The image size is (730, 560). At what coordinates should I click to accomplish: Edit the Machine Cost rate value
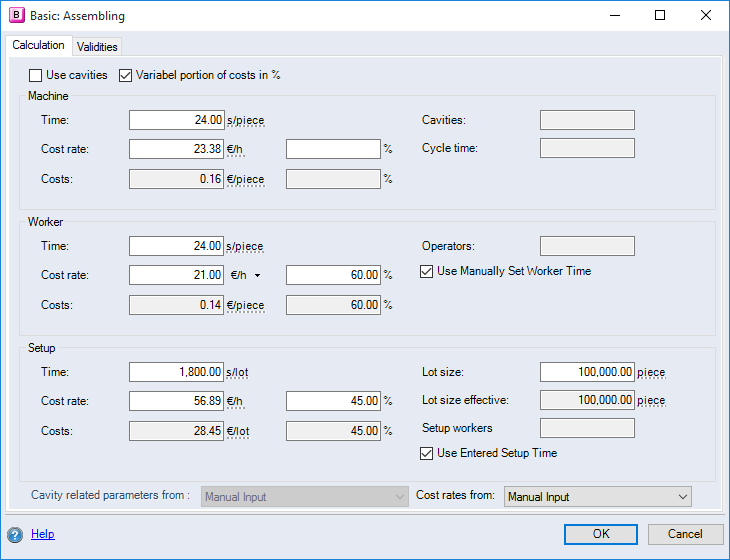click(x=177, y=149)
